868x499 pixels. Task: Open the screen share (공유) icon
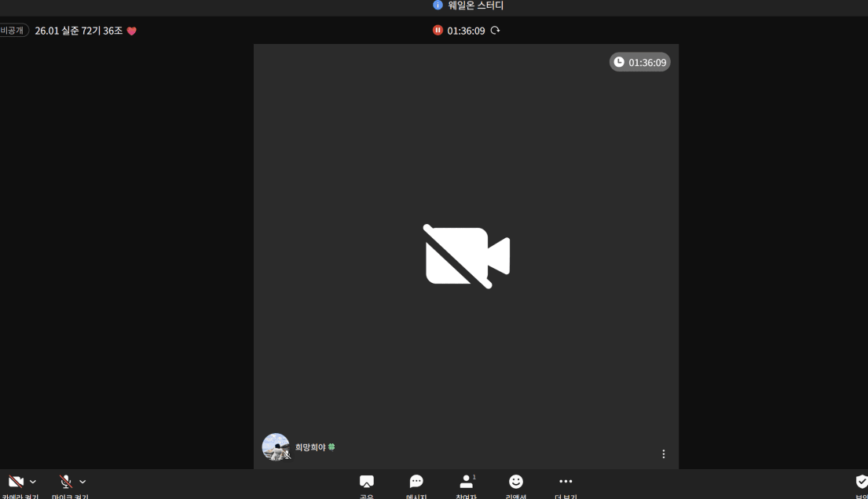click(x=366, y=482)
